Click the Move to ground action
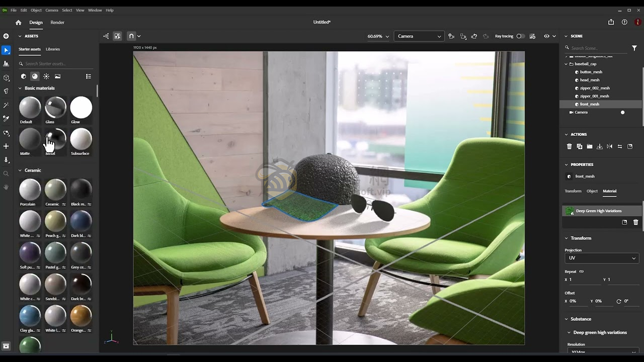 (600, 146)
